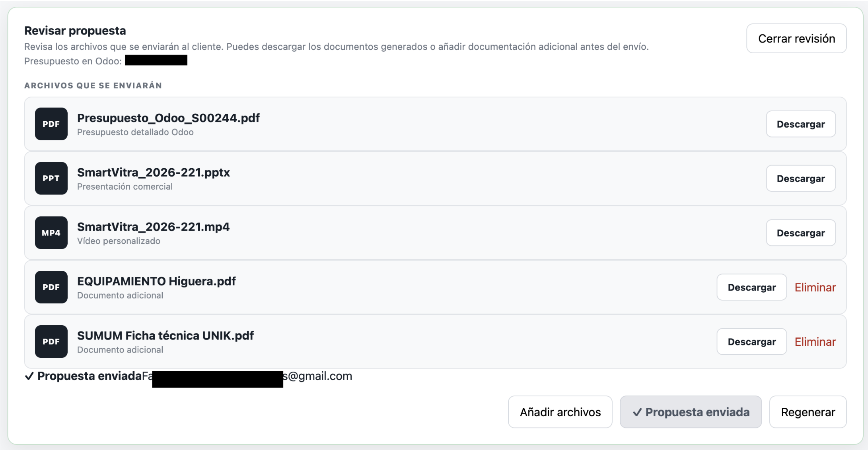Download EQUIPAMIENTO Higuera.pdf
Image resolution: width=868 pixels, height=450 pixels.
(x=751, y=287)
